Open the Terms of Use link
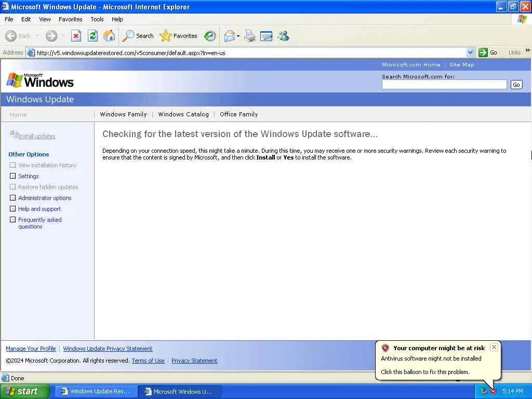 point(148,361)
